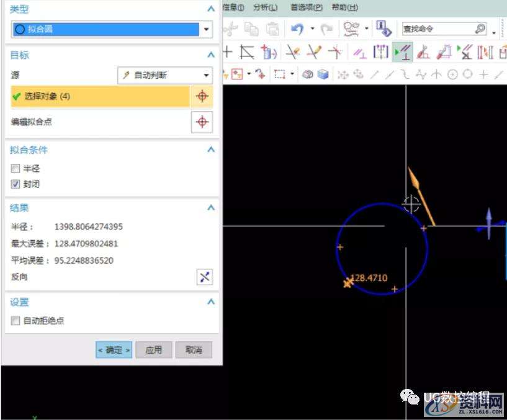Click the Copy icon in the toolbar
The height and width of the screenshot is (420, 507).
click(253, 29)
